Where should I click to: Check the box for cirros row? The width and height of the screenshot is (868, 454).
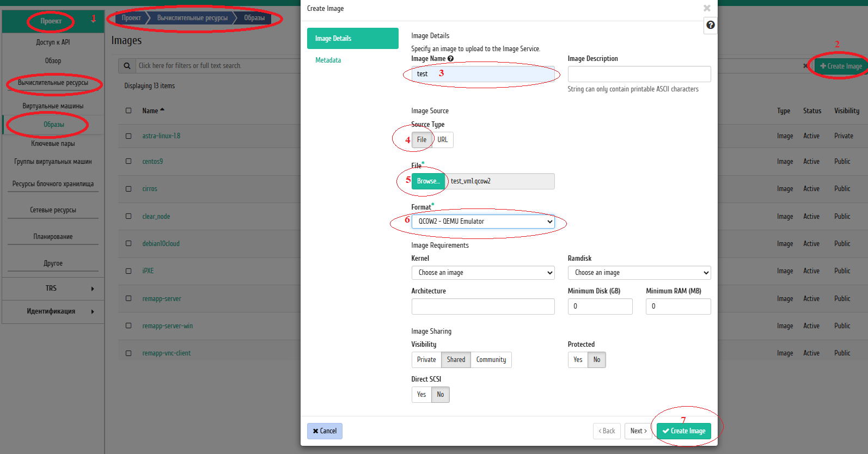129,189
